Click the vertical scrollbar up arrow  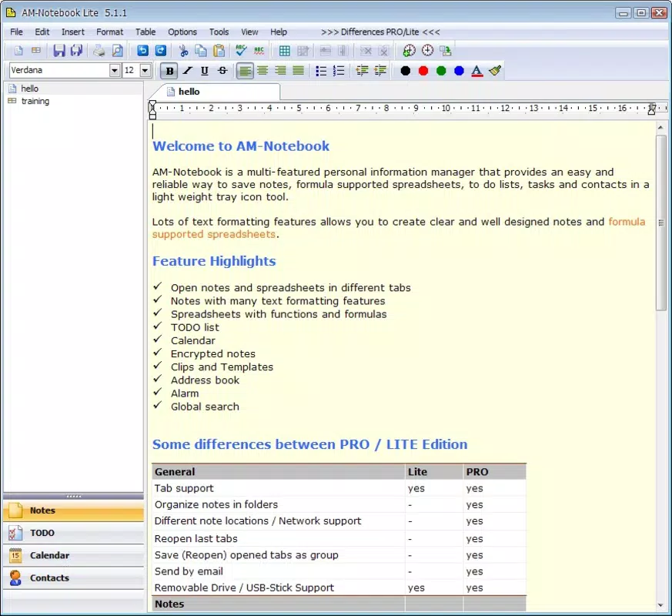(x=660, y=127)
